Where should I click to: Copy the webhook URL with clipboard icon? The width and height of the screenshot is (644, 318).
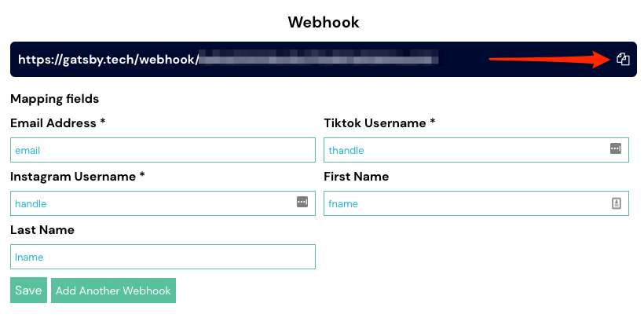tap(623, 59)
